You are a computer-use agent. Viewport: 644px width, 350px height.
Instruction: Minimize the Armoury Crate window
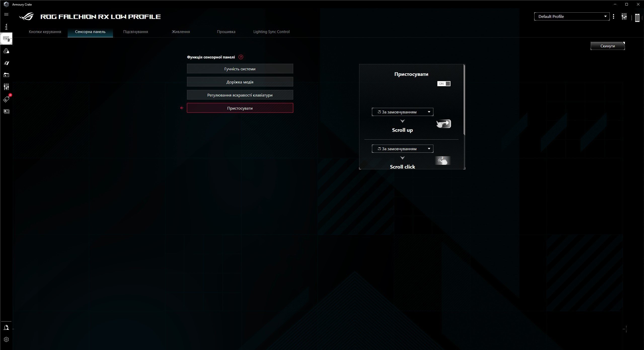pyautogui.click(x=615, y=4)
